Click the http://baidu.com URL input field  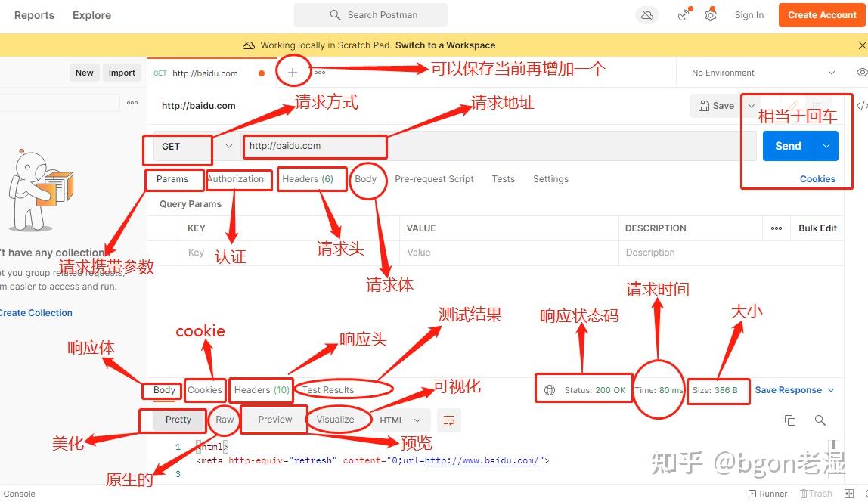click(315, 146)
